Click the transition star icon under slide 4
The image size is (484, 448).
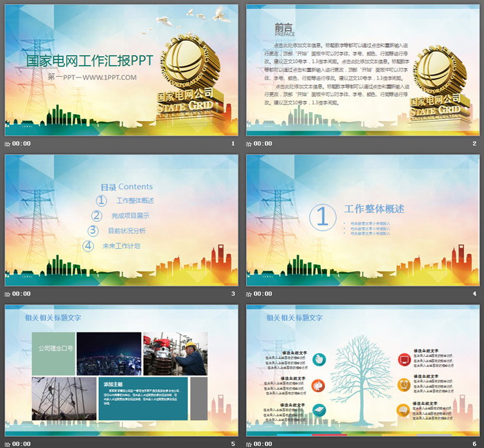(x=250, y=294)
